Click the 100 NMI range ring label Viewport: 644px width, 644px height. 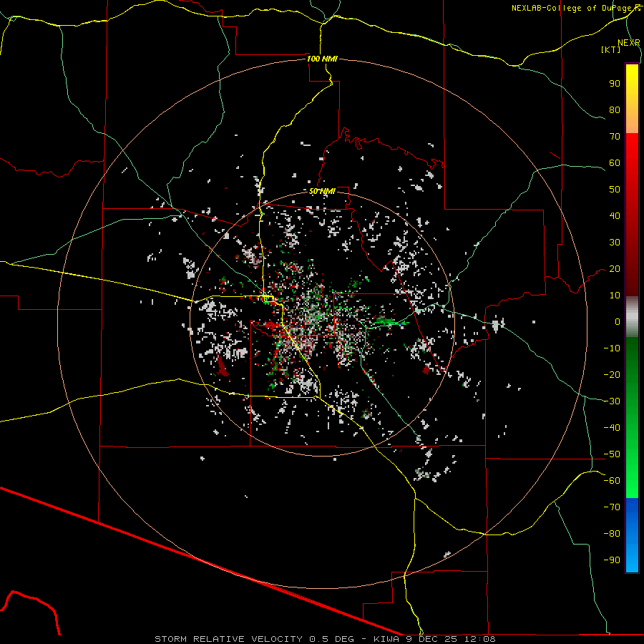(x=322, y=59)
